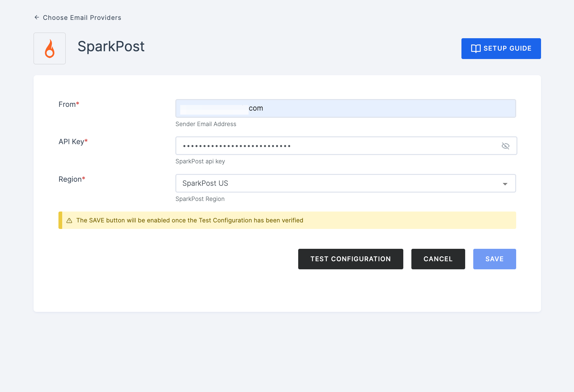Go back to Choose Email Providers

click(x=82, y=18)
